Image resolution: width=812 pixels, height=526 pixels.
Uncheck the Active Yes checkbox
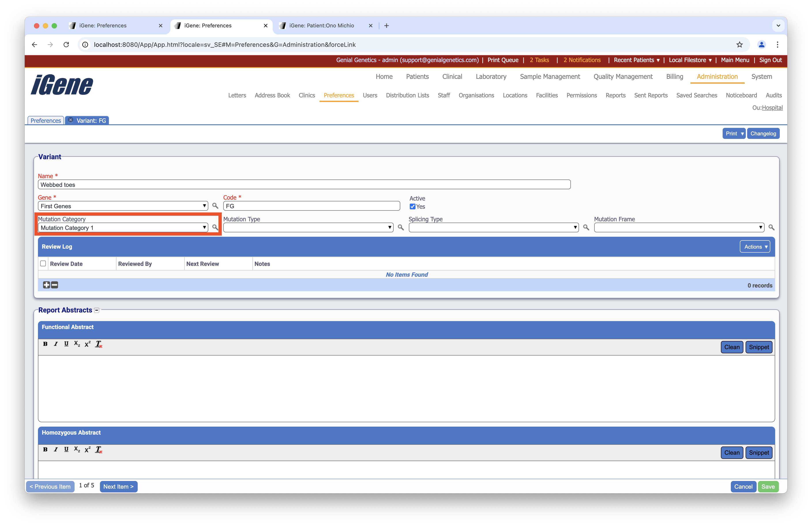[412, 206]
